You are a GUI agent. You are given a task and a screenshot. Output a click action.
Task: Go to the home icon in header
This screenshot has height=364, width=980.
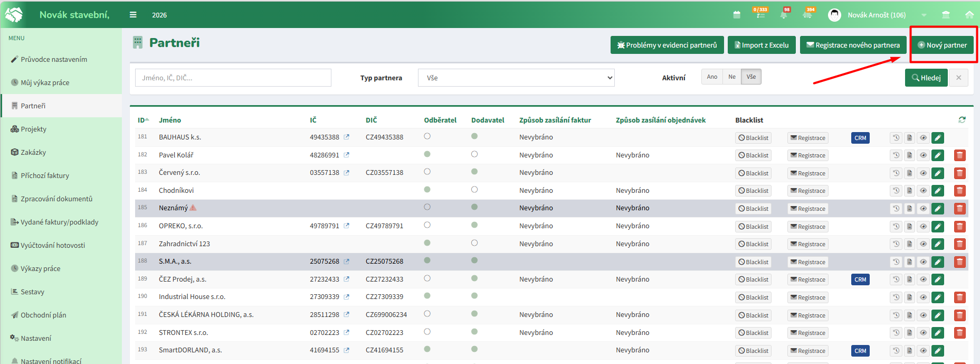(969, 15)
